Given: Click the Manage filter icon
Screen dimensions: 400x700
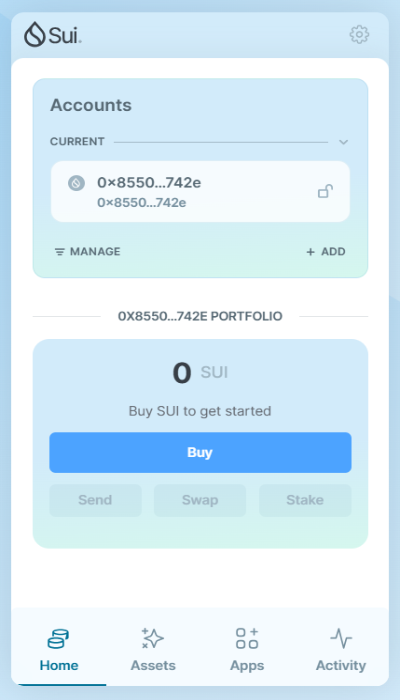Looking at the screenshot, I should [x=59, y=252].
